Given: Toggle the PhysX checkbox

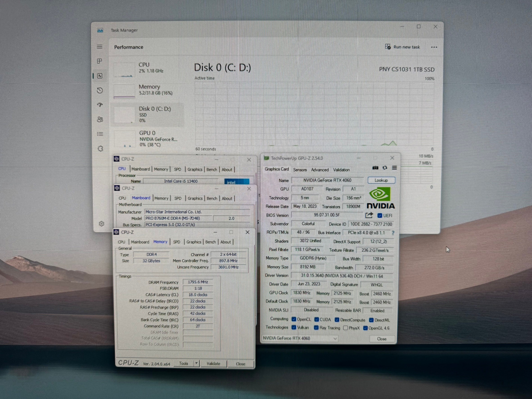Looking at the screenshot, I should click(346, 328).
